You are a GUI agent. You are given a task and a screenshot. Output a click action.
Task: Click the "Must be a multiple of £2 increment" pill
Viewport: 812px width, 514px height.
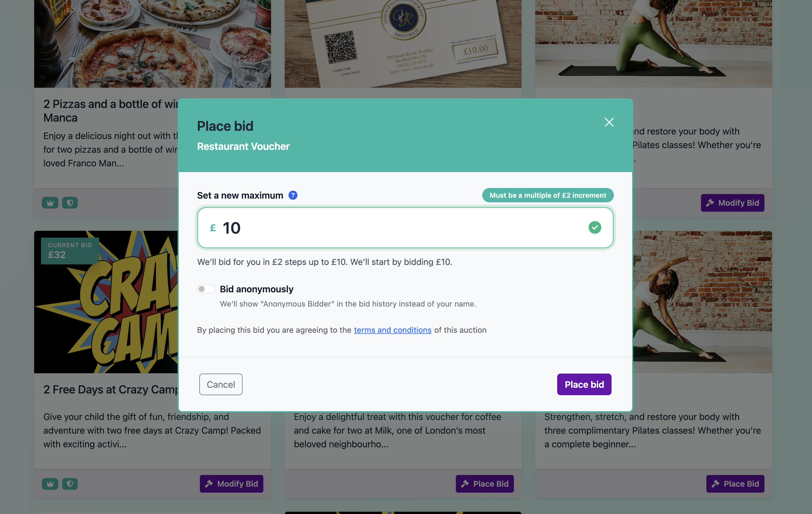(x=547, y=195)
